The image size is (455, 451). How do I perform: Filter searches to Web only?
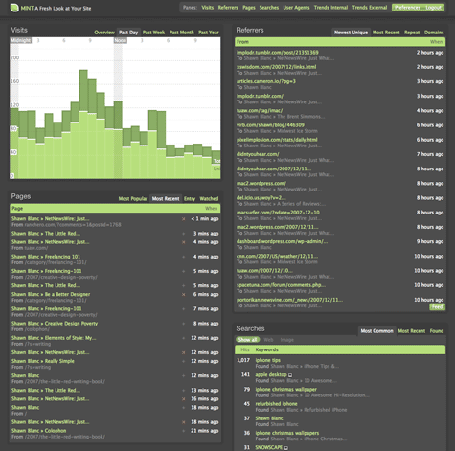pos(268,340)
